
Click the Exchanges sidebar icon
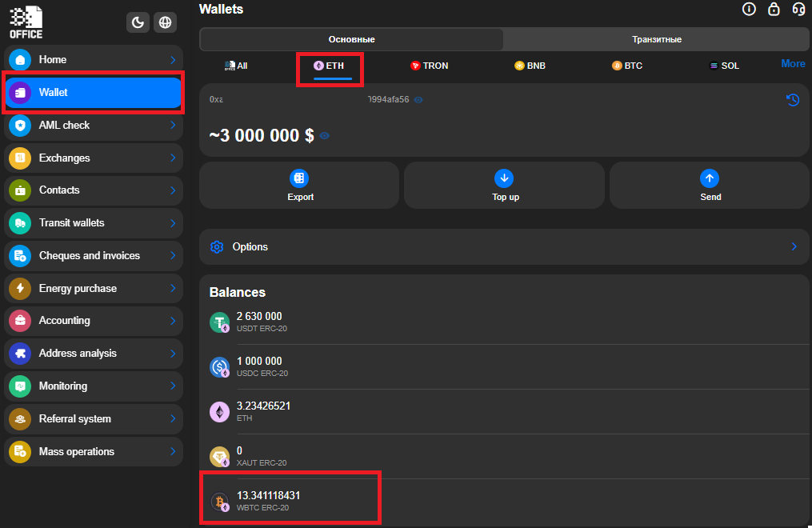tap(20, 158)
